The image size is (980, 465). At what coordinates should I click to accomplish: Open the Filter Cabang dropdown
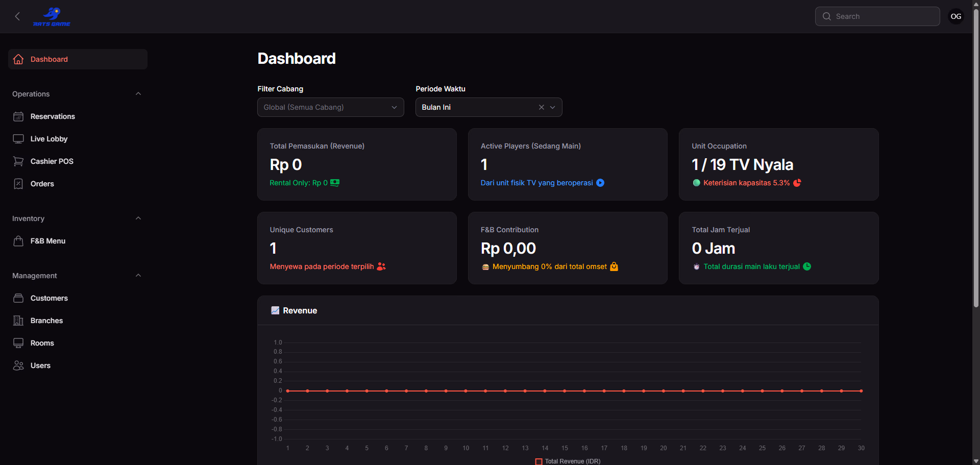pyautogui.click(x=331, y=107)
